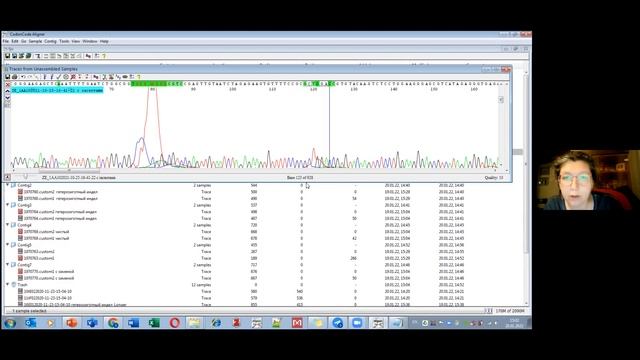Open the Sample menu

(x=36, y=42)
